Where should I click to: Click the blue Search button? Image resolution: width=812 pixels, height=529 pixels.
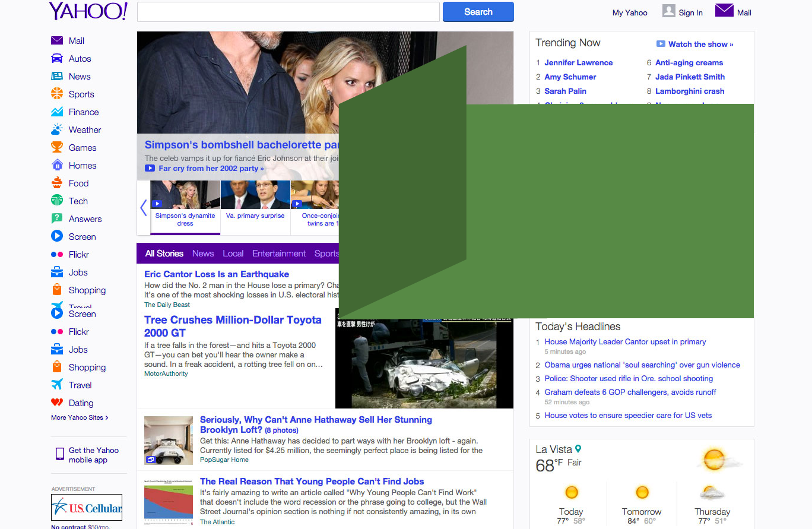(x=478, y=12)
